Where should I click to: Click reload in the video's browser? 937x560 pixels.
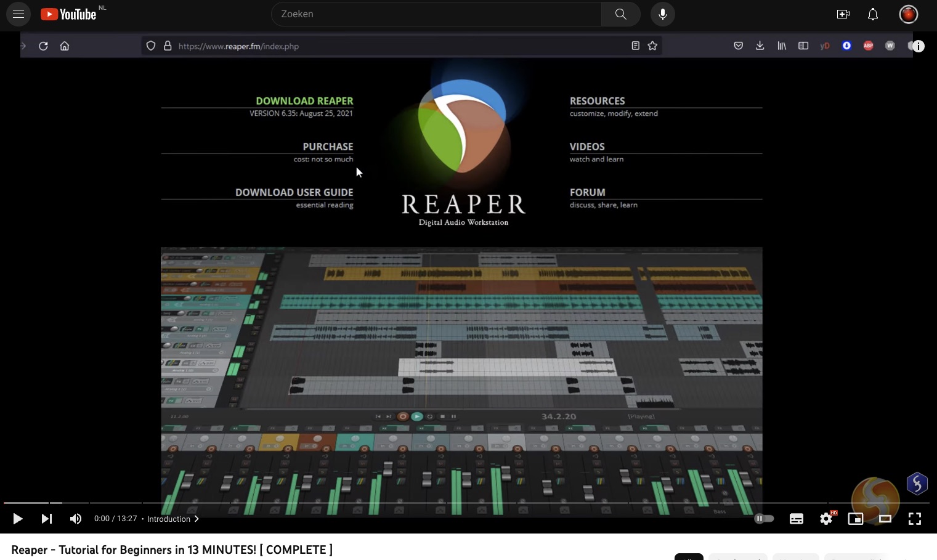(x=43, y=46)
